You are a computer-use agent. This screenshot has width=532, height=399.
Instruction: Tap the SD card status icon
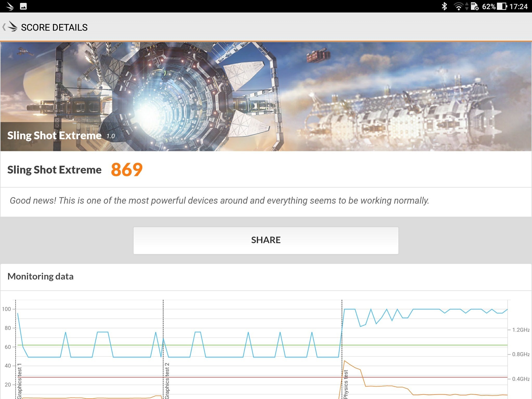[475, 6]
